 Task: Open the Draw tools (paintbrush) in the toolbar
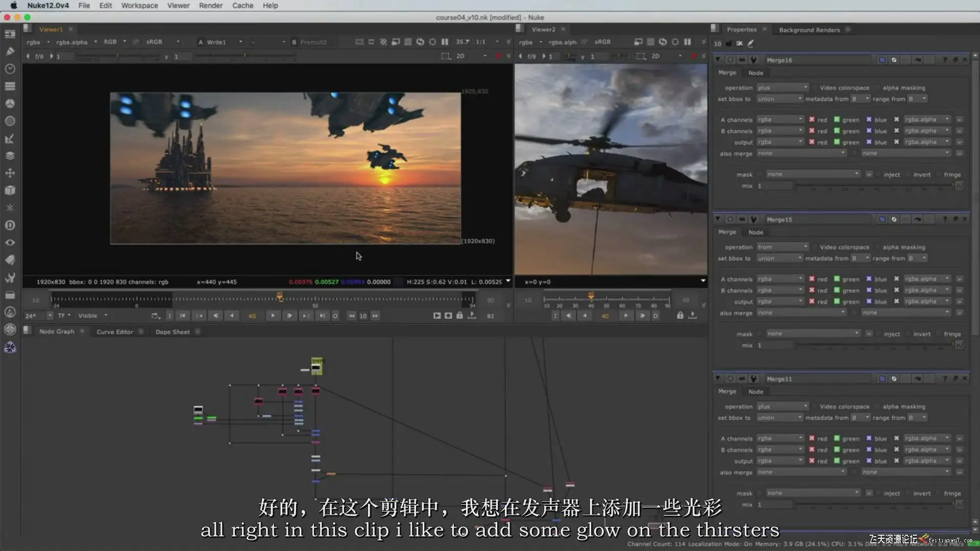pos(10,51)
